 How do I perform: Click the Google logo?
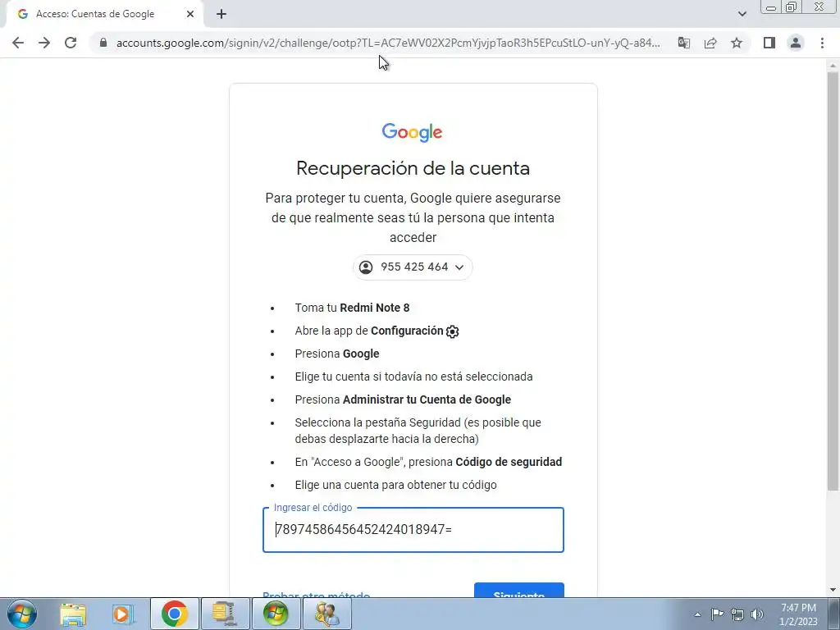[412, 132]
